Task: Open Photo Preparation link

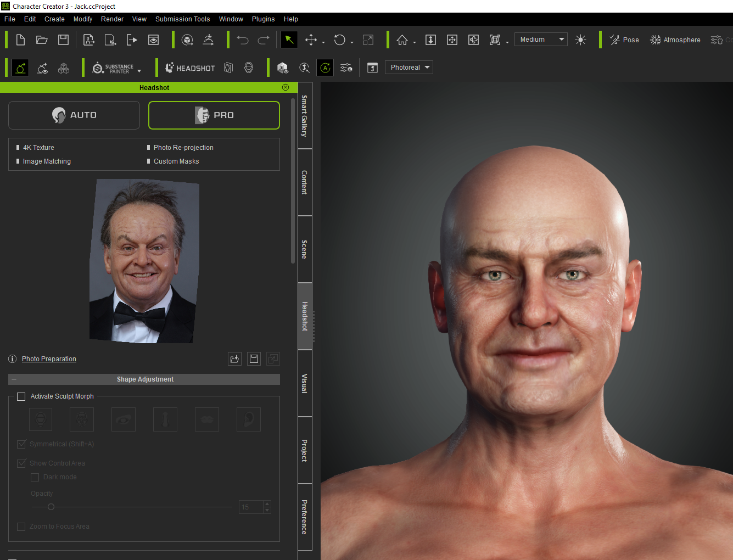Action: [x=49, y=359]
